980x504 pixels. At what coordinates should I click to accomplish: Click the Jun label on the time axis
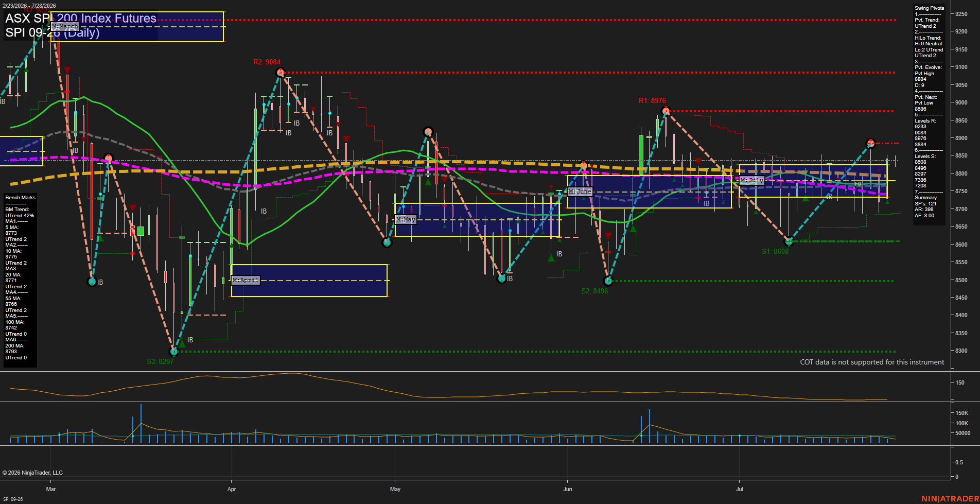coord(568,489)
